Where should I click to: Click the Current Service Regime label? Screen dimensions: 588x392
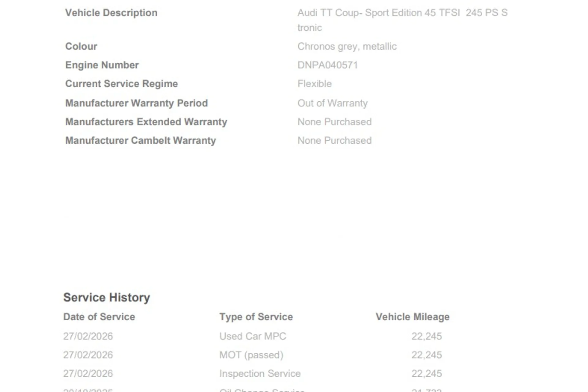coord(121,84)
